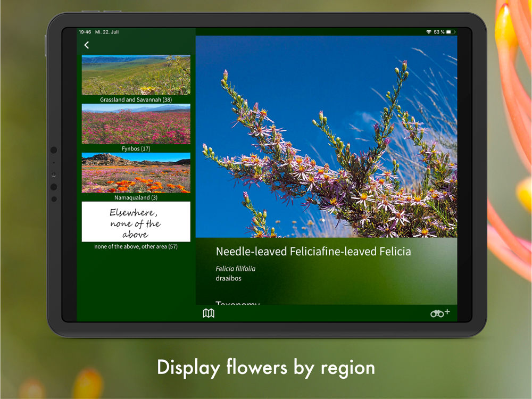
Task: Select scientific name 'Felicia filifolia'
Action: click(236, 269)
